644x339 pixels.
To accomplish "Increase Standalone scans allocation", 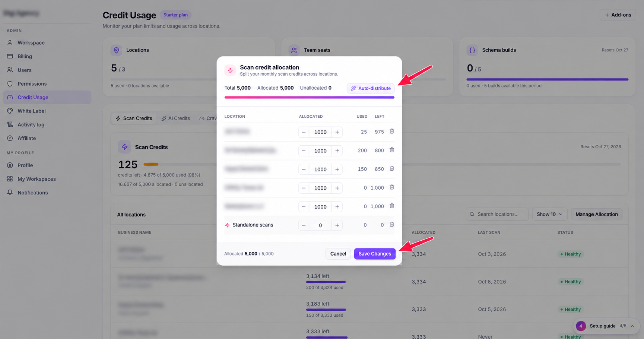I will pyautogui.click(x=337, y=225).
